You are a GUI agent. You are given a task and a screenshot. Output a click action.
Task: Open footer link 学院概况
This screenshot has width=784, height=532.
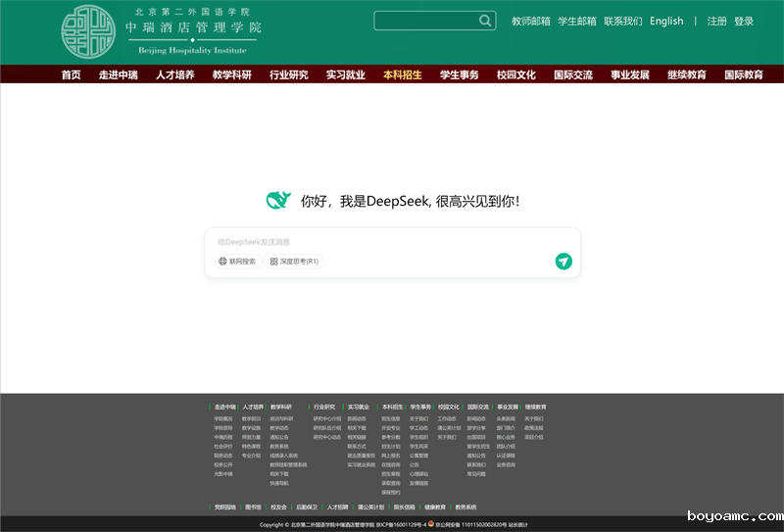(223, 419)
